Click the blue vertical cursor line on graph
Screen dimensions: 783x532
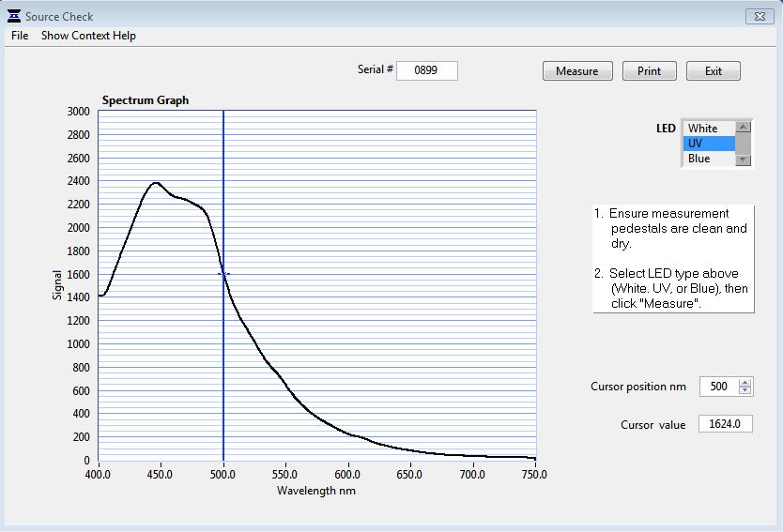pyautogui.click(x=223, y=375)
